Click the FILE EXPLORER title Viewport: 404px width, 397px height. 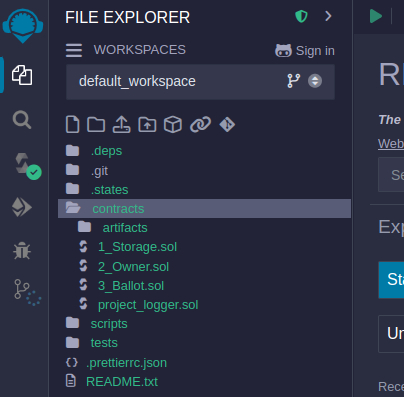(127, 17)
